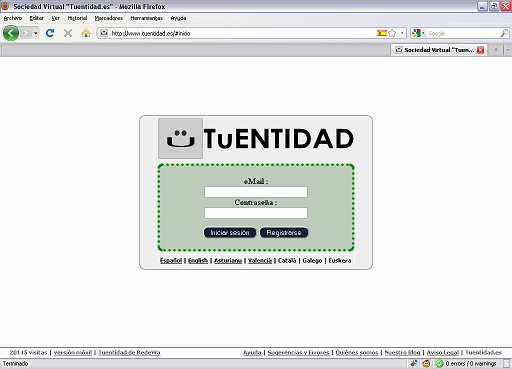The image size is (512, 369).
Task: Open the Marcadores menu
Action: coord(109,18)
